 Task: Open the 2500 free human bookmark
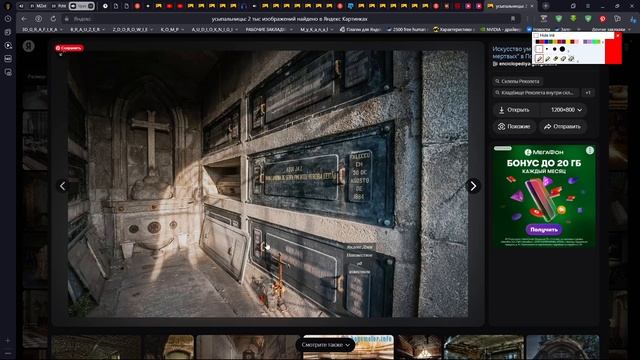click(406, 29)
